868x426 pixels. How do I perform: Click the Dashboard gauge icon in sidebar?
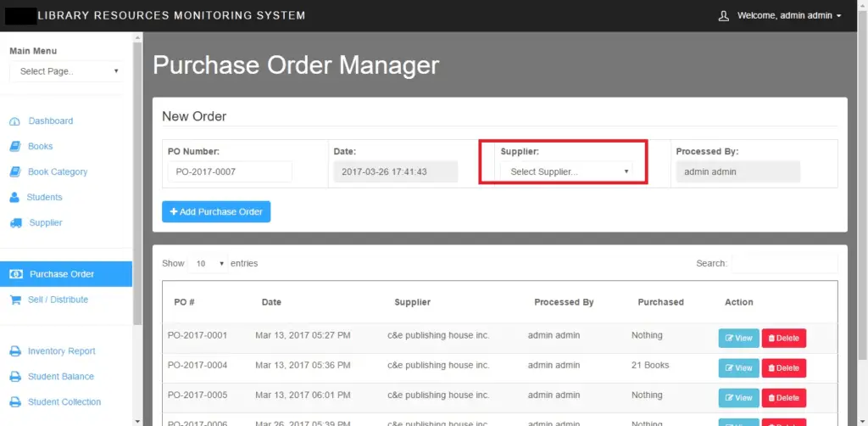(x=15, y=121)
